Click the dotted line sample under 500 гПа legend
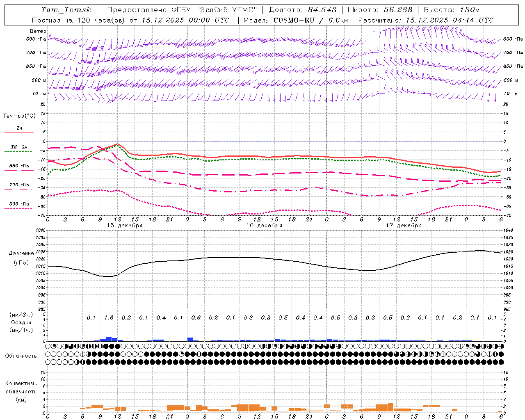Screen dimensions: 525x420 coord(19,208)
